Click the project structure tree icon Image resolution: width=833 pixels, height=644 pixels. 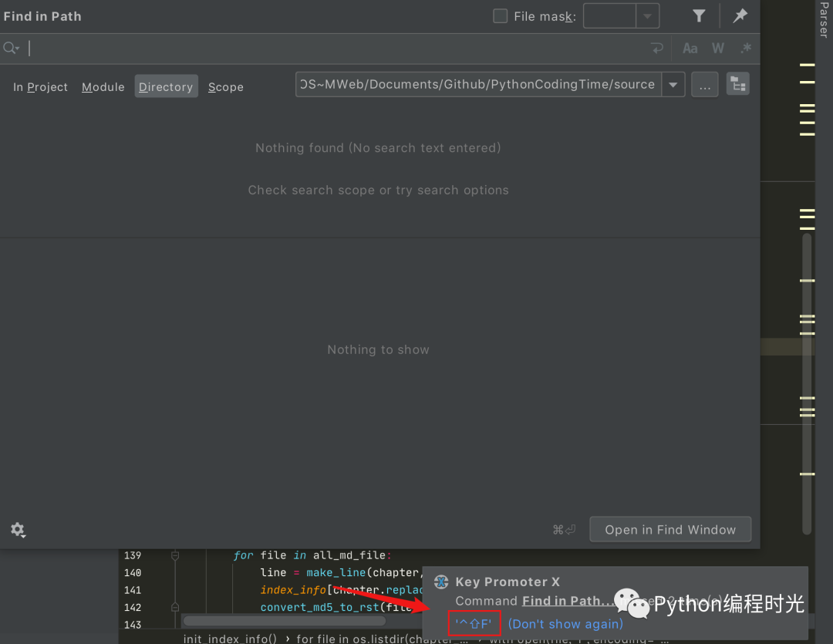point(737,84)
